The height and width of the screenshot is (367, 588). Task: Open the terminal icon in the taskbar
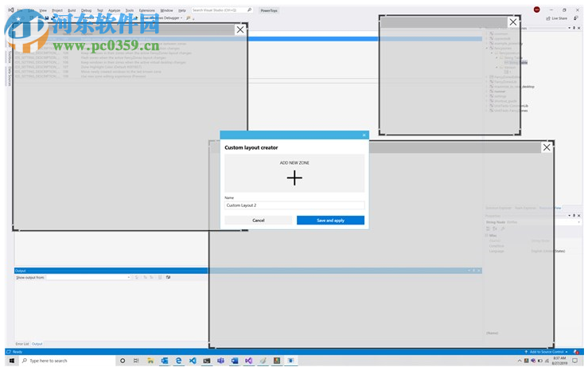click(207, 361)
